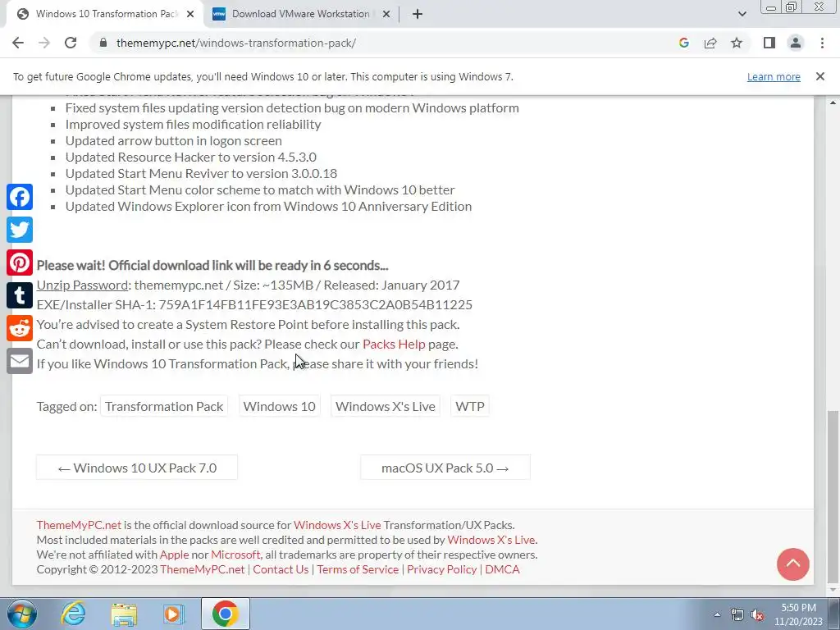The width and height of the screenshot is (840, 630).
Task: Click ThemeMyPC.net link at footer start
Action: [79, 525]
